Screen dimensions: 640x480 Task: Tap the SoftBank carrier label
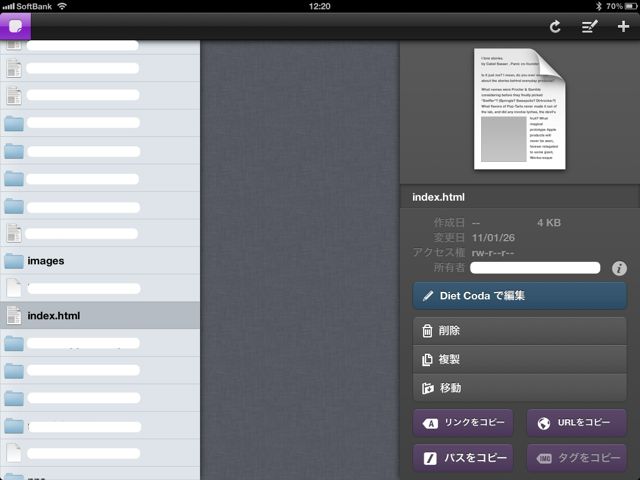coord(34,6)
